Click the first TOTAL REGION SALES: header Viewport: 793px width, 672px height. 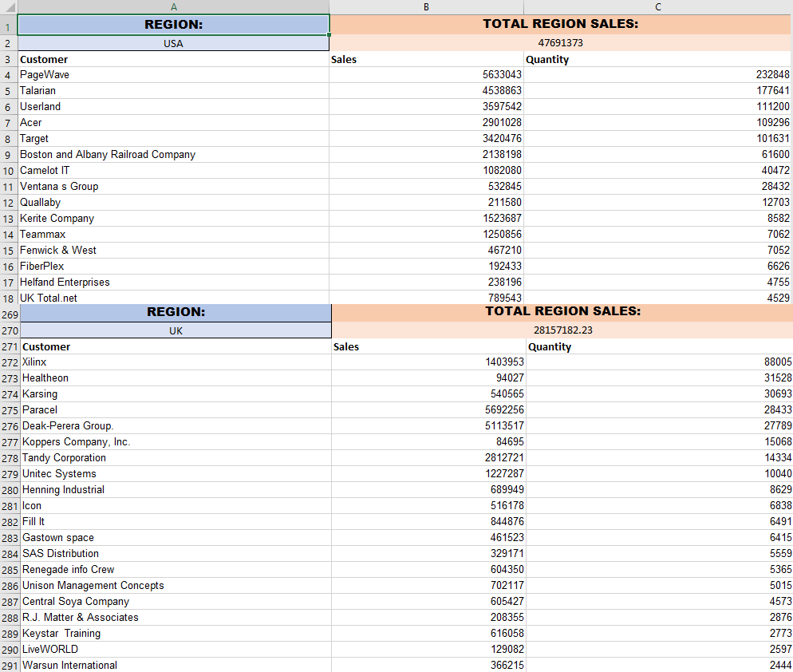coord(561,24)
